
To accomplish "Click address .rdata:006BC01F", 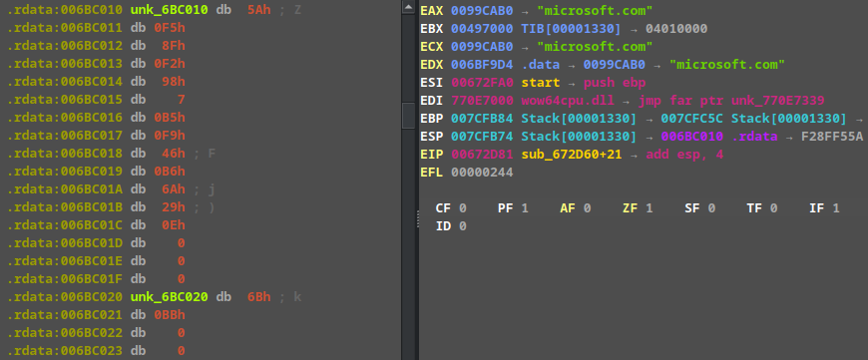I will pyautogui.click(x=65, y=278).
